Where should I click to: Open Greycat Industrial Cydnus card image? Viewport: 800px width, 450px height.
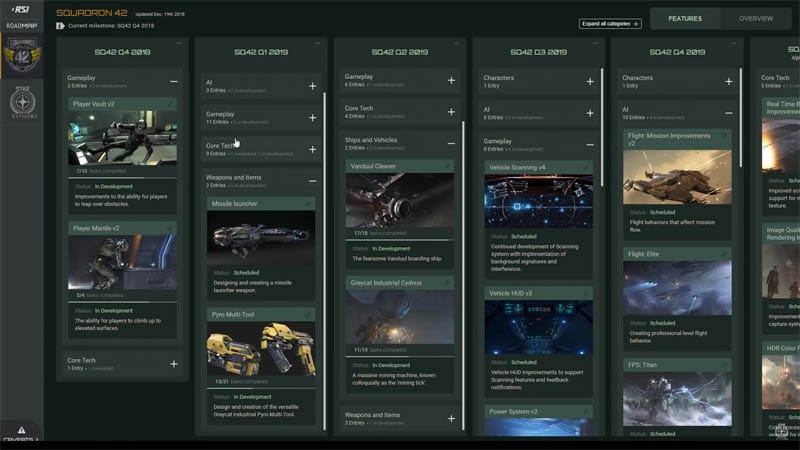point(399,317)
